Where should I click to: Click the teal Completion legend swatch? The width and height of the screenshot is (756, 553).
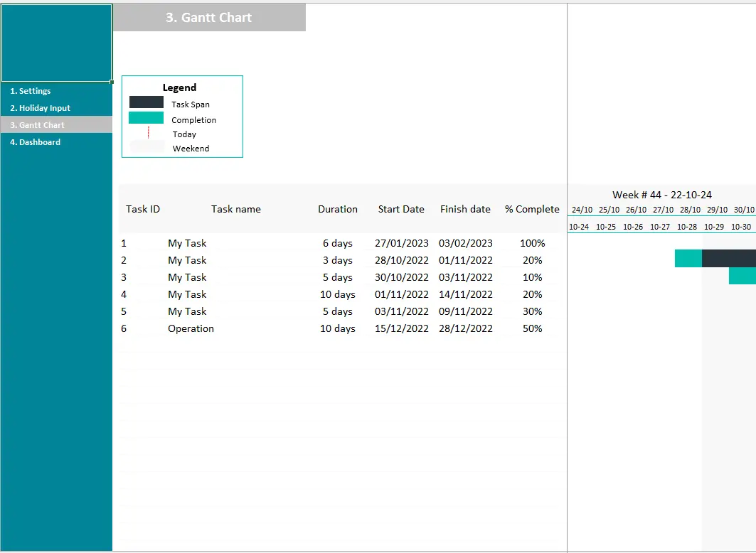click(x=146, y=119)
